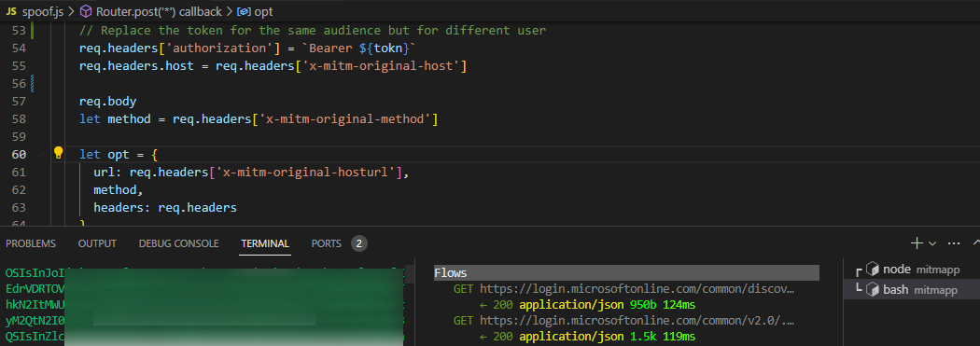The image size is (980, 346).
Task: Maximize panel with the up chevron
Action: coord(976,243)
